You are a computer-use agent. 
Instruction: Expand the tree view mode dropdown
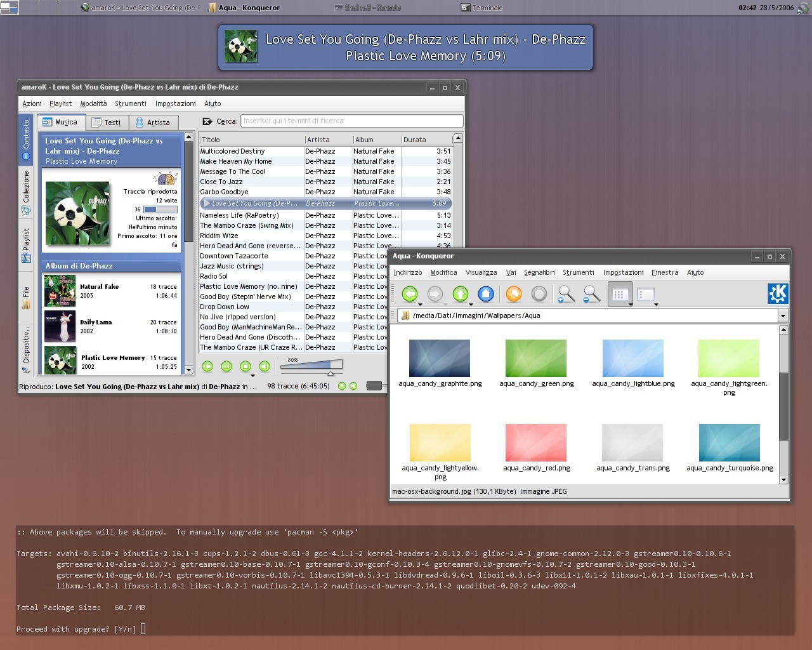[656, 305]
